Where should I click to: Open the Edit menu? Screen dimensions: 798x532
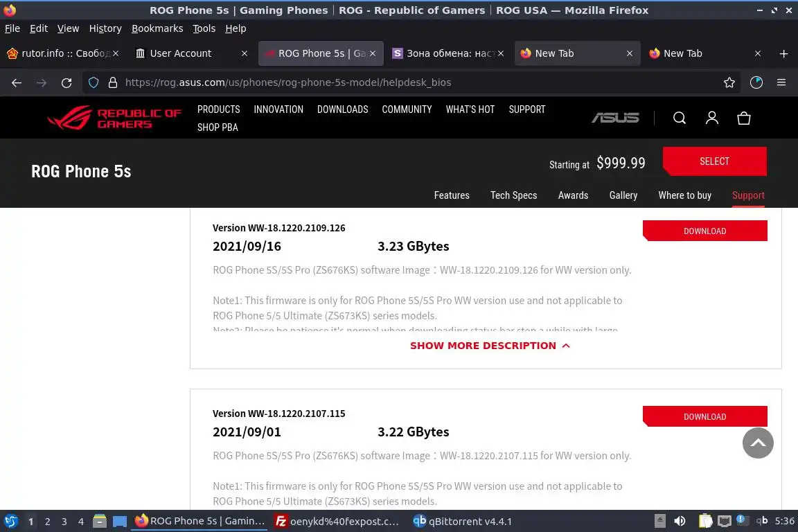point(39,28)
